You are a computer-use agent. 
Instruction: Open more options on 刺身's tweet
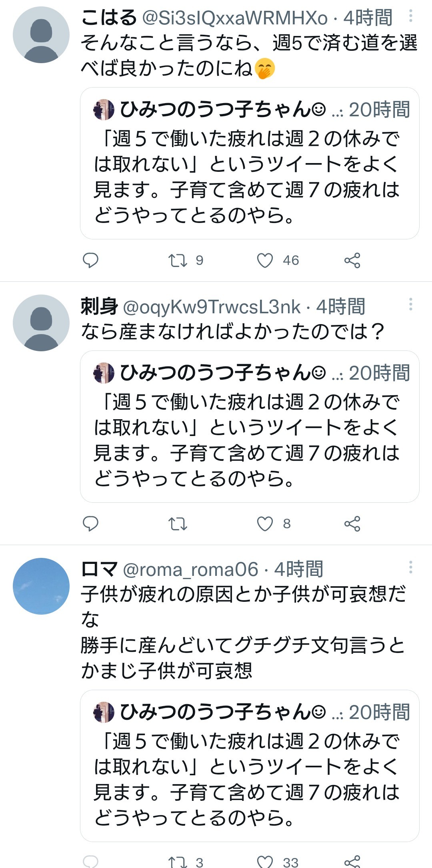click(x=410, y=305)
